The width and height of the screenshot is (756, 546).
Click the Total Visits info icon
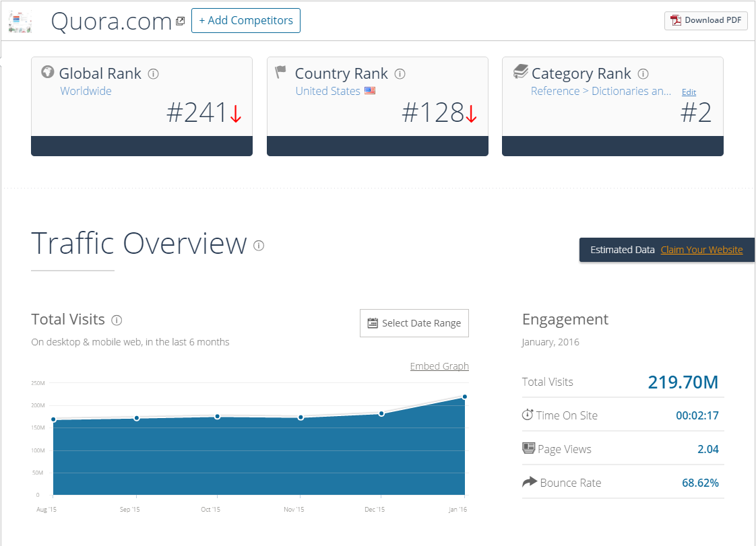pos(117,320)
